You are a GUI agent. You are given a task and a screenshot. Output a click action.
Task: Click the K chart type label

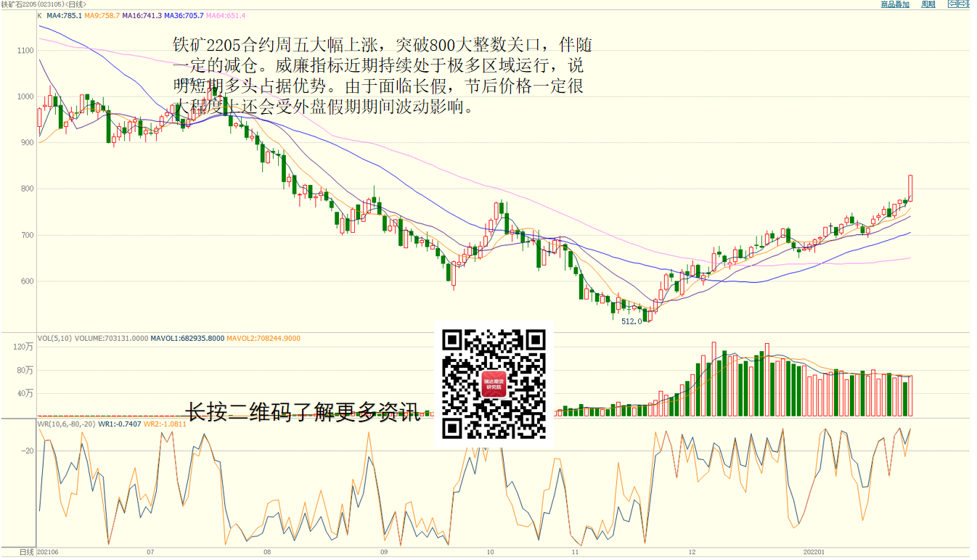[40, 15]
